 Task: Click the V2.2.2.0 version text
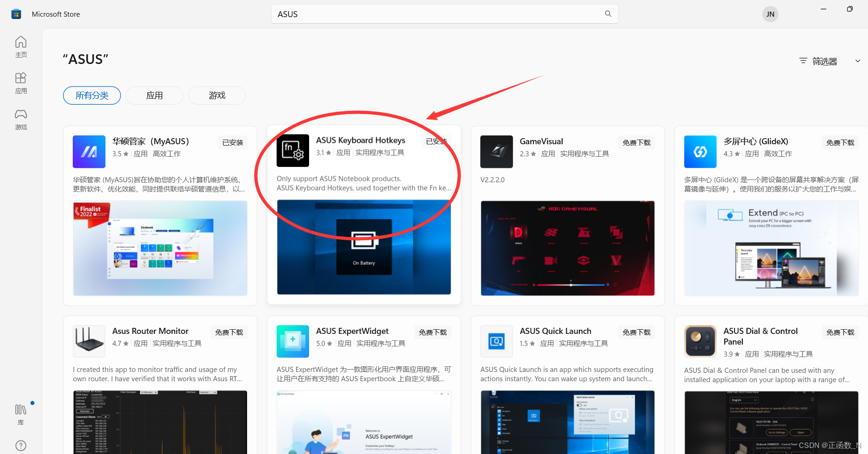click(x=492, y=180)
